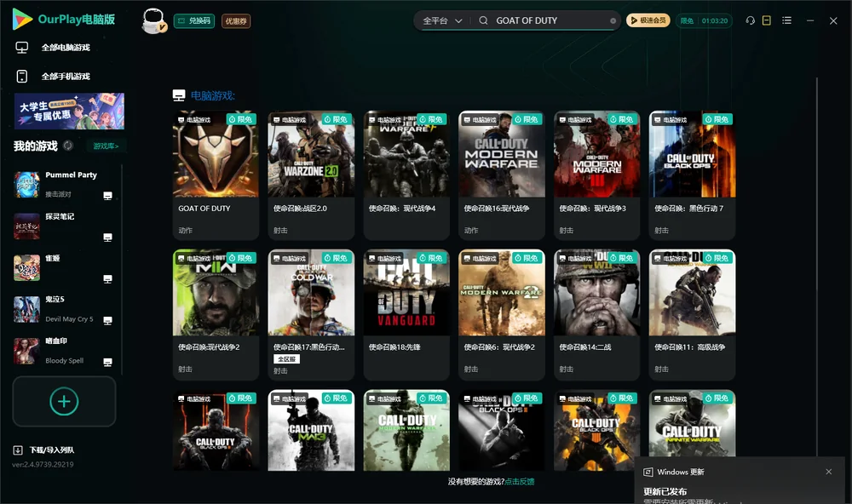Click the Pummel Party game icon
This screenshot has width=852, height=504.
pos(26,185)
